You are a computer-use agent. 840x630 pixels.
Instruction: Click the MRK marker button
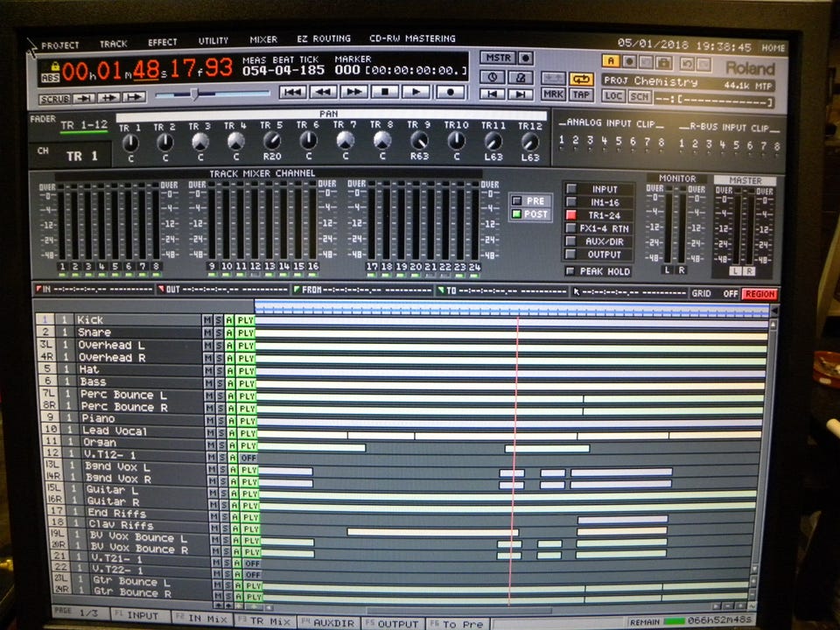click(x=553, y=94)
